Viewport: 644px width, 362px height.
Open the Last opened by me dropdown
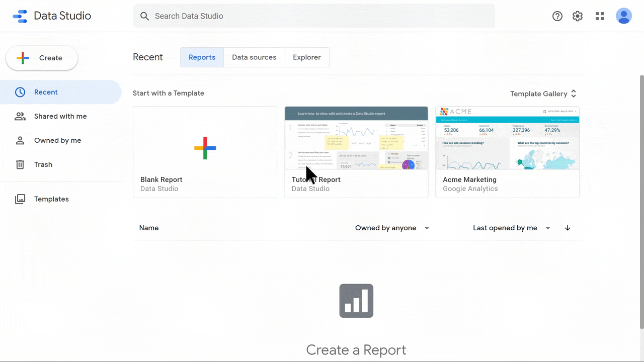512,228
